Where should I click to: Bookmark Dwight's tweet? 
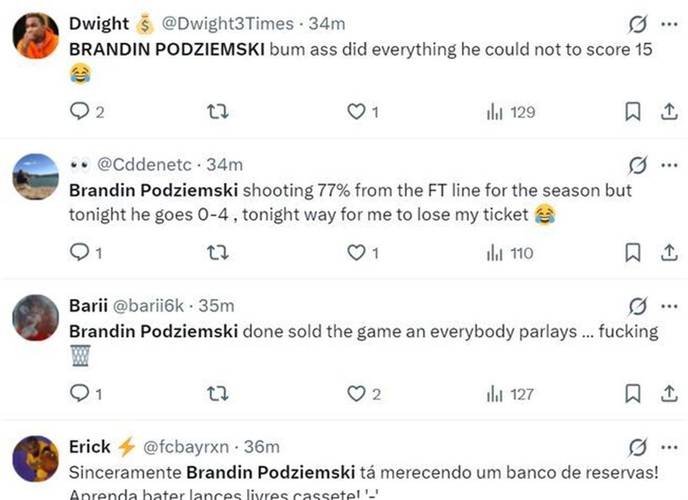(633, 112)
